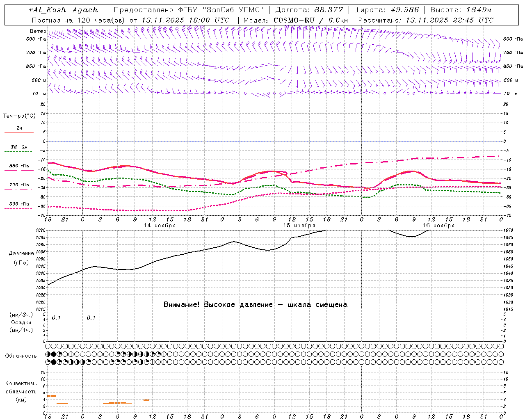The width and height of the screenshot is (525, 420).
Task: Select the Давление panel label
Action: coord(21,253)
